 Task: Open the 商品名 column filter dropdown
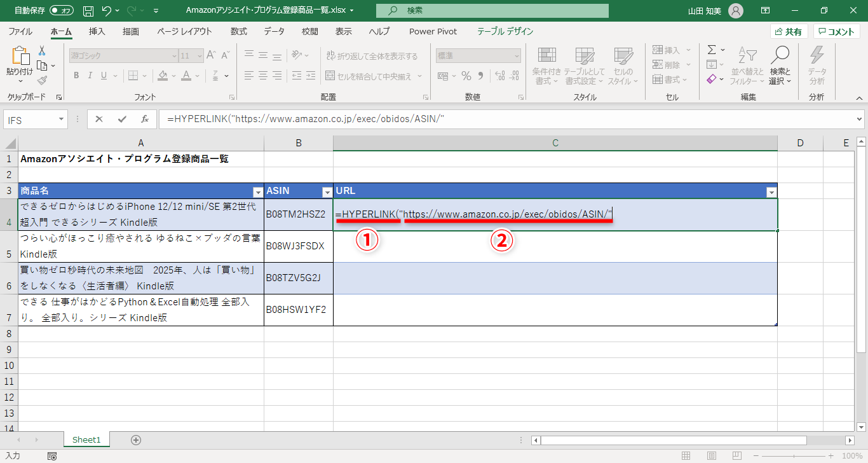pyautogui.click(x=258, y=192)
